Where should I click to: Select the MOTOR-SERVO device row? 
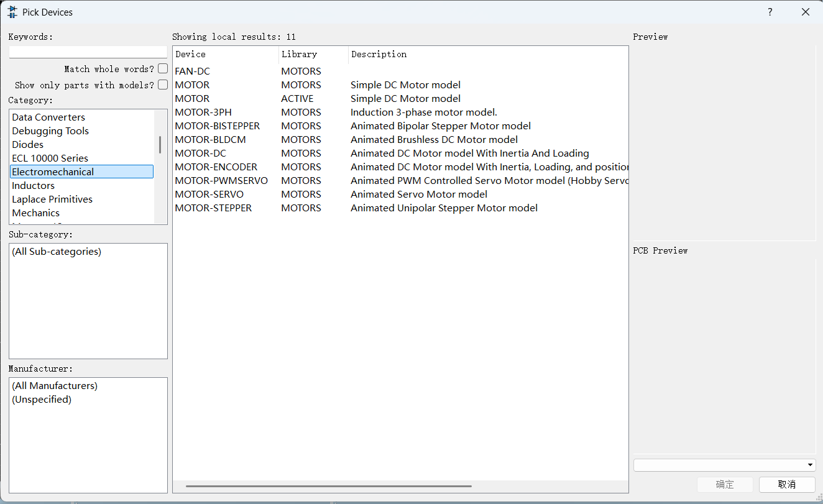tap(400, 194)
